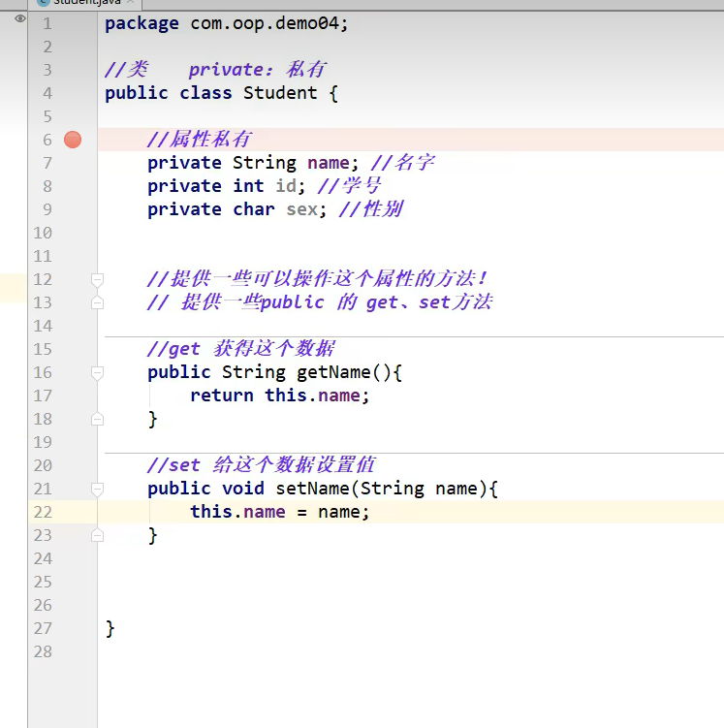The height and width of the screenshot is (728, 724).
Task: Click the method name getName on line 16
Action: tap(333, 372)
